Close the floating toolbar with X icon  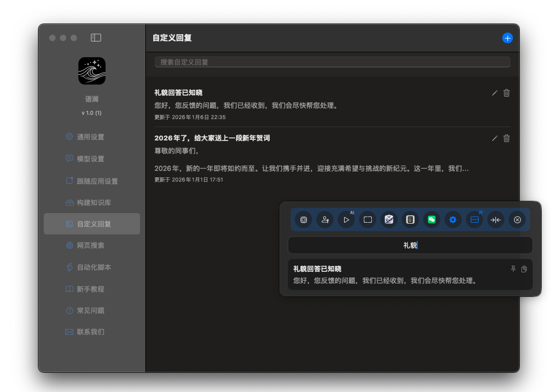517,219
